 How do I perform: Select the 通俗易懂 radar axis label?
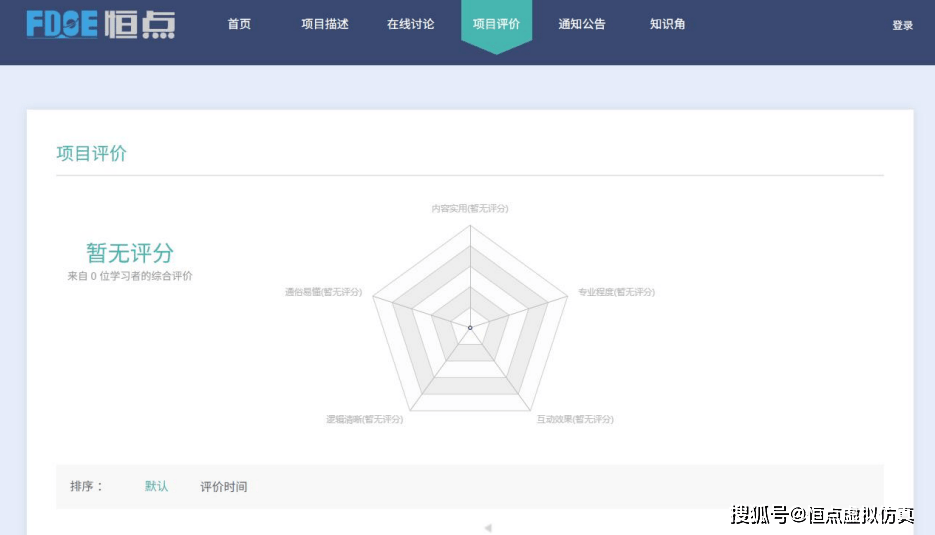pos(323,292)
